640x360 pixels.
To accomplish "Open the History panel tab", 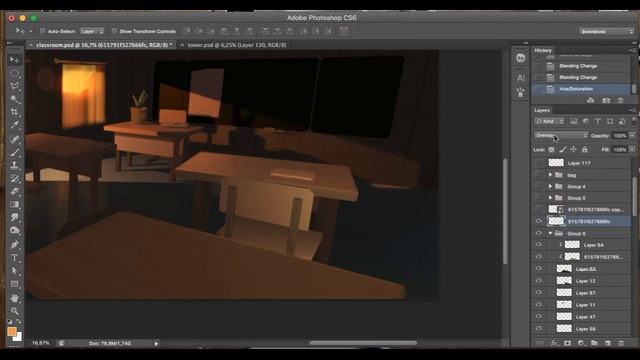I will pos(543,50).
